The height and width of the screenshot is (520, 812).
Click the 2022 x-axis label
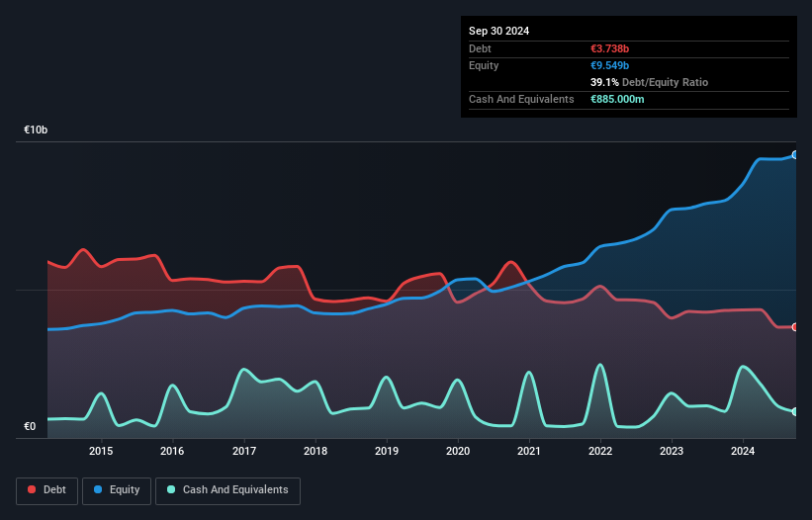click(600, 451)
